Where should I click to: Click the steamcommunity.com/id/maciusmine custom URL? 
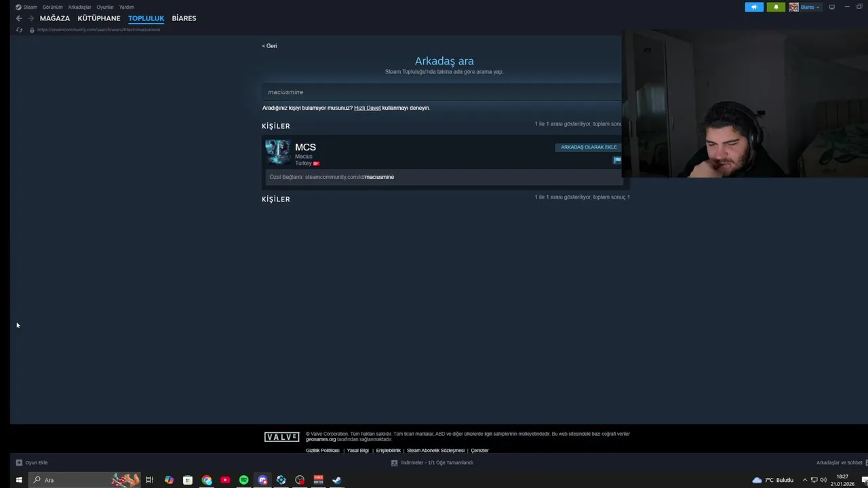[349, 177]
